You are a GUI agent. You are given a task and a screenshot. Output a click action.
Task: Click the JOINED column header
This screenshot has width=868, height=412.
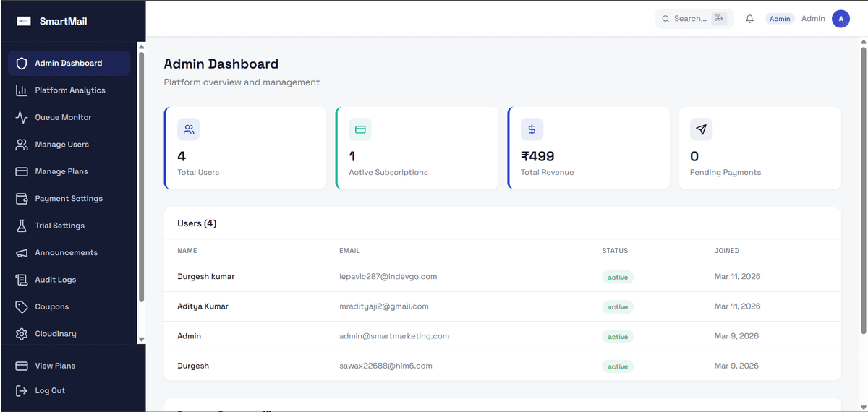[x=727, y=251]
